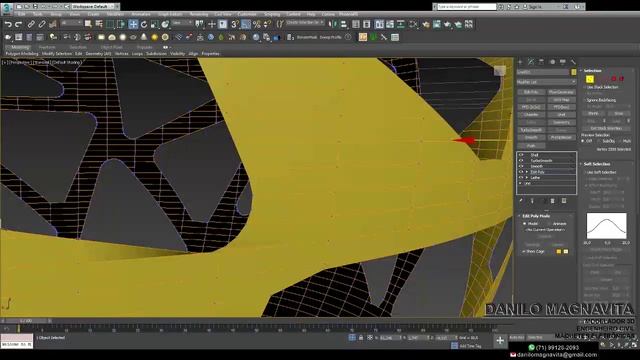Open the Modifier List dropdown
The width and height of the screenshot is (640, 360).
coord(546,82)
